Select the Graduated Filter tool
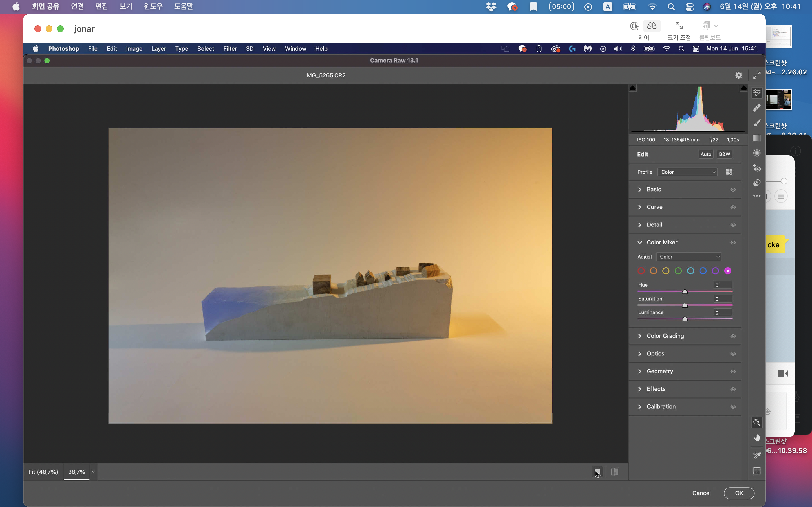 pos(757,138)
